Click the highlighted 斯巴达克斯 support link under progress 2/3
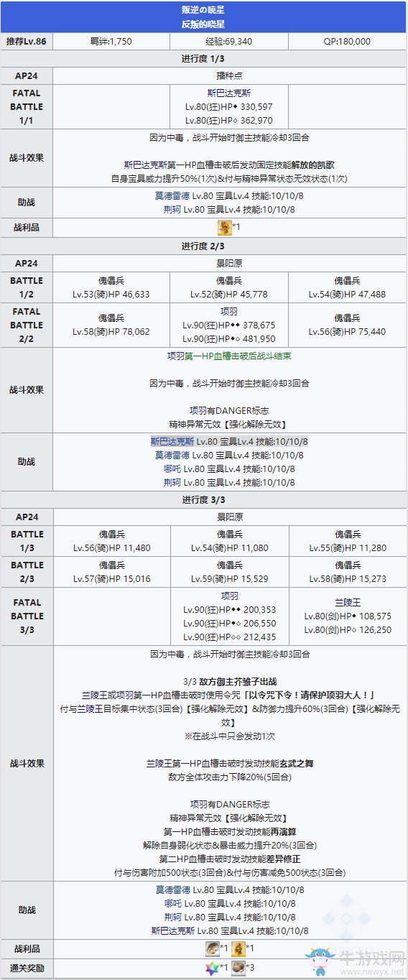 click(x=172, y=441)
